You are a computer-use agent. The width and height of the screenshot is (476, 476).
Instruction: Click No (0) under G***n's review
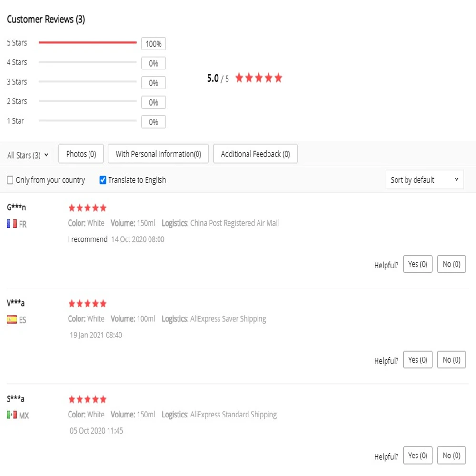[x=451, y=264]
